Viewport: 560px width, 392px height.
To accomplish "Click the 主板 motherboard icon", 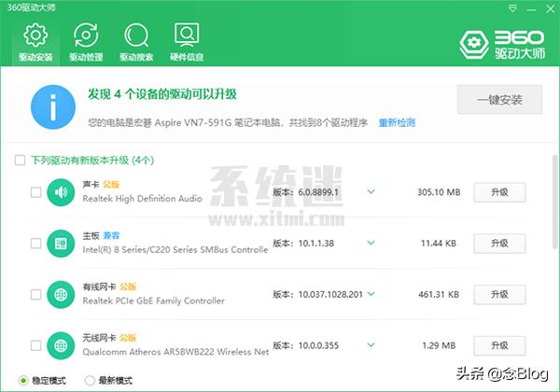I will coord(61,244).
